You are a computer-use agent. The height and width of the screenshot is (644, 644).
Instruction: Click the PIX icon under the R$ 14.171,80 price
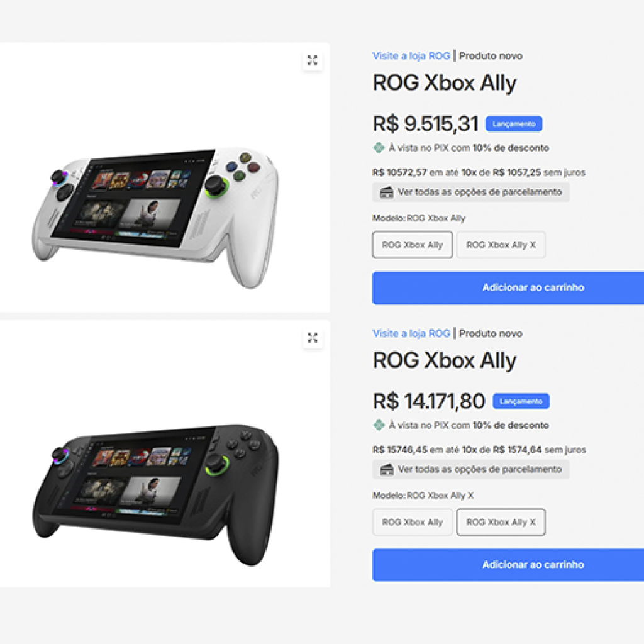coord(378,425)
